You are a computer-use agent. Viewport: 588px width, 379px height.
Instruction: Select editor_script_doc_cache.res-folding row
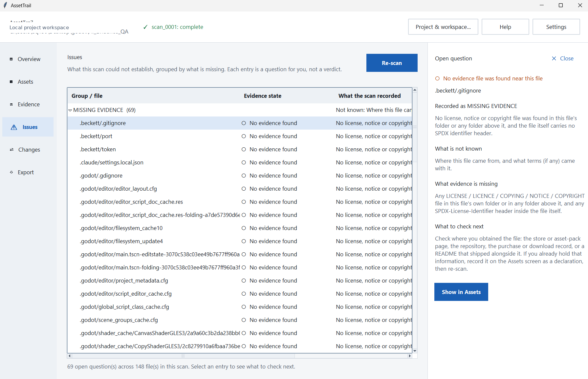click(240, 215)
